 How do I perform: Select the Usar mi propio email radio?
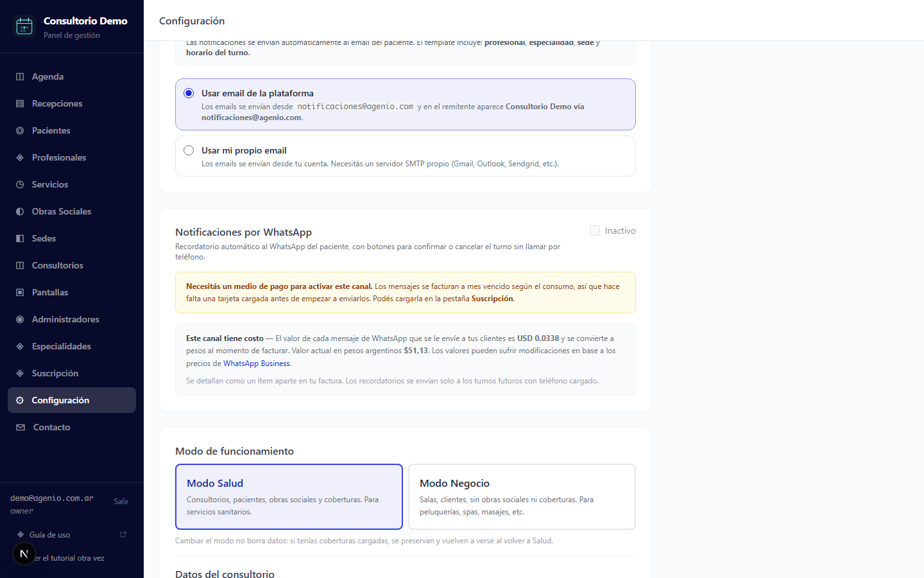coord(189,150)
